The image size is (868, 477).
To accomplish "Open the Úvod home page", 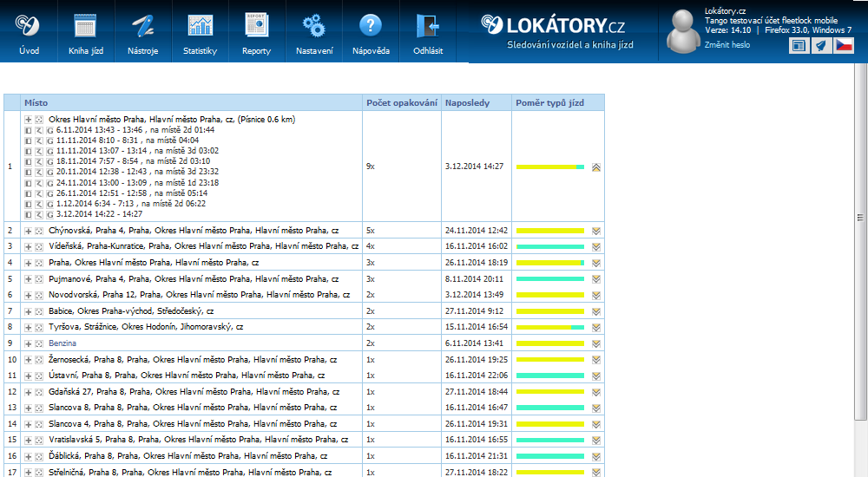I will 29,32.
